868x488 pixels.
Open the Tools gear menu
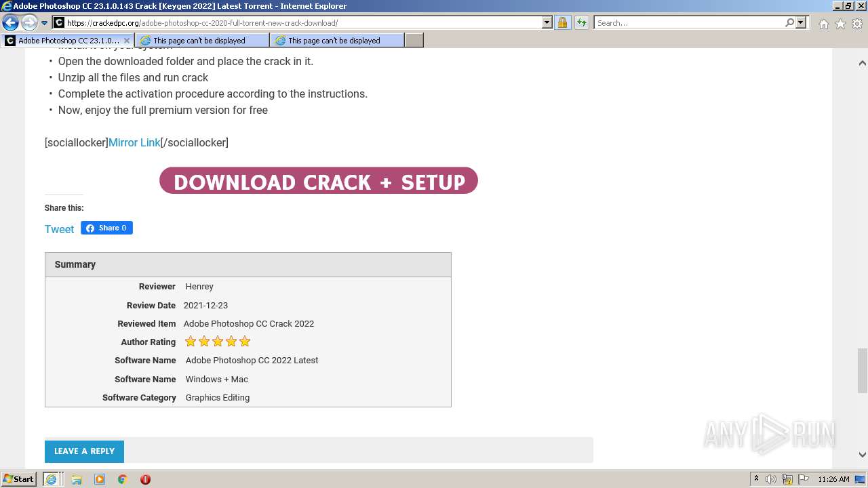tap(857, 24)
